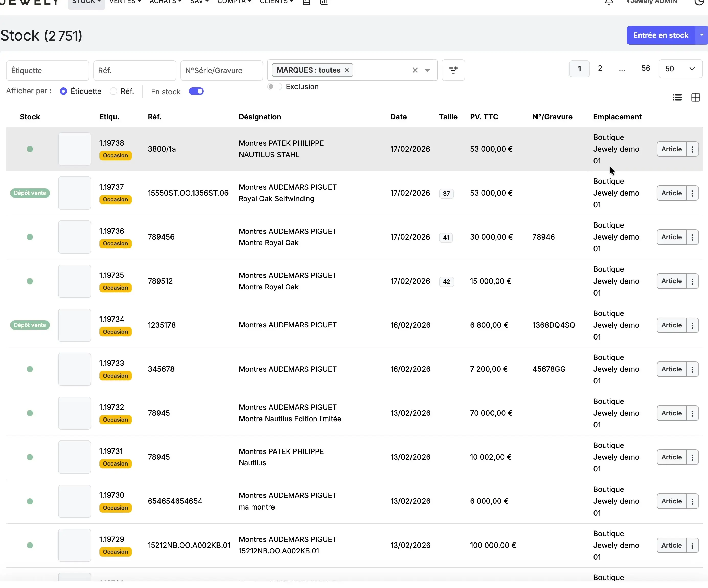Click the 'Occasion' tag under 1.19736
The image size is (708, 588).
pos(115,243)
